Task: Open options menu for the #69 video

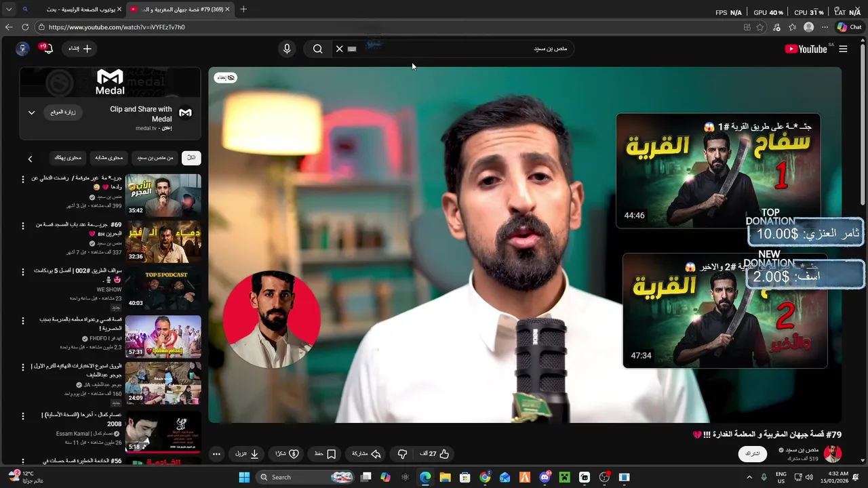Action: tap(22, 226)
